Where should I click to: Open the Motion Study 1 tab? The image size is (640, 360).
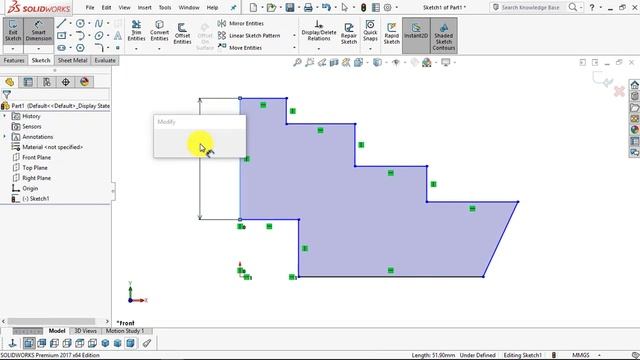pos(125,331)
